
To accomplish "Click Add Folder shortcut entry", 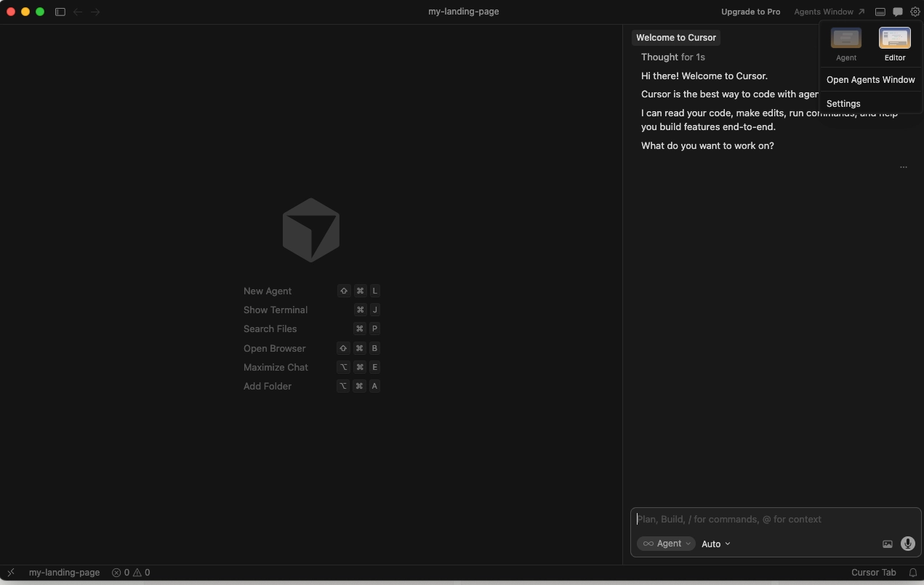I will pyautogui.click(x=311, y=386).
